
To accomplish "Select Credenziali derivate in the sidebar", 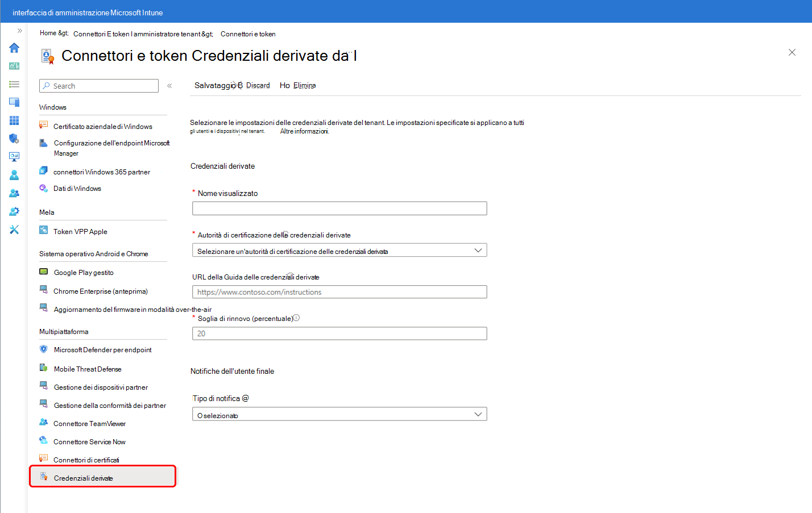I will (103, 477).
